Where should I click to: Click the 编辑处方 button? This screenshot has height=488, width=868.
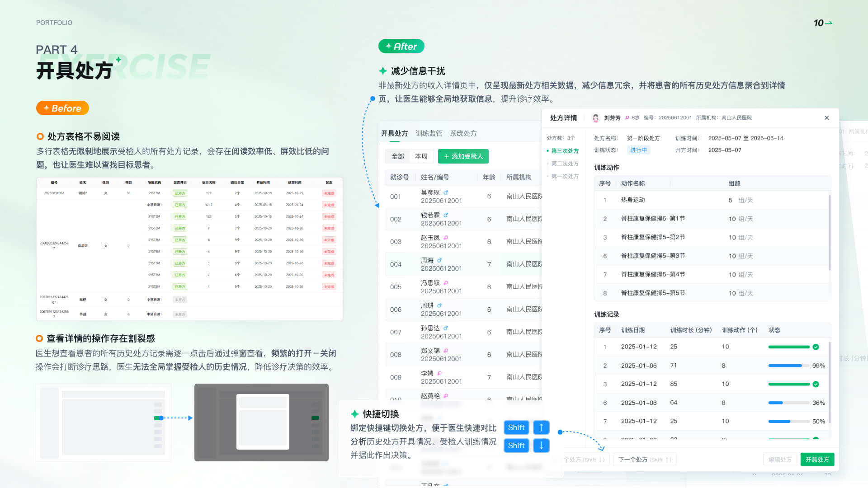coord(780,460)
